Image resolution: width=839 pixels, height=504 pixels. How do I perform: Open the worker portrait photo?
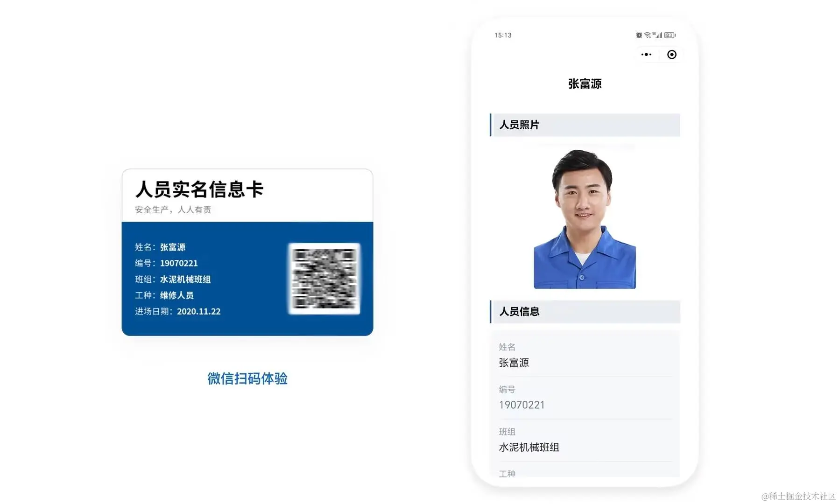tap(585, 219)
